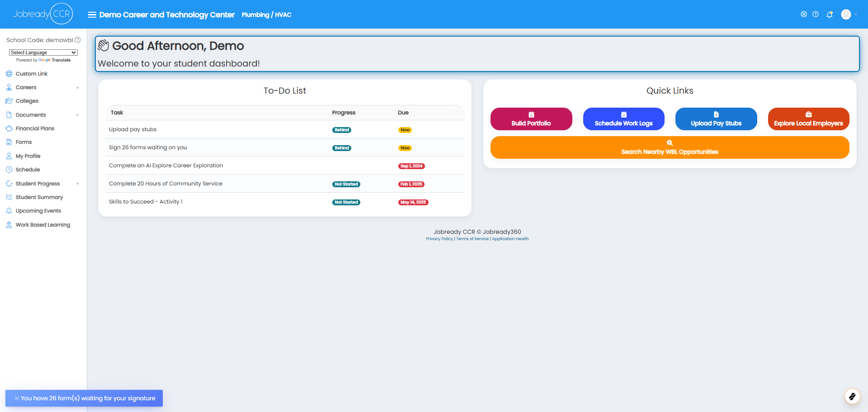Click the Upcoming Events bell icon
Image resolution: width=868 pixels, height=412 pixels.
coord(9,211)
